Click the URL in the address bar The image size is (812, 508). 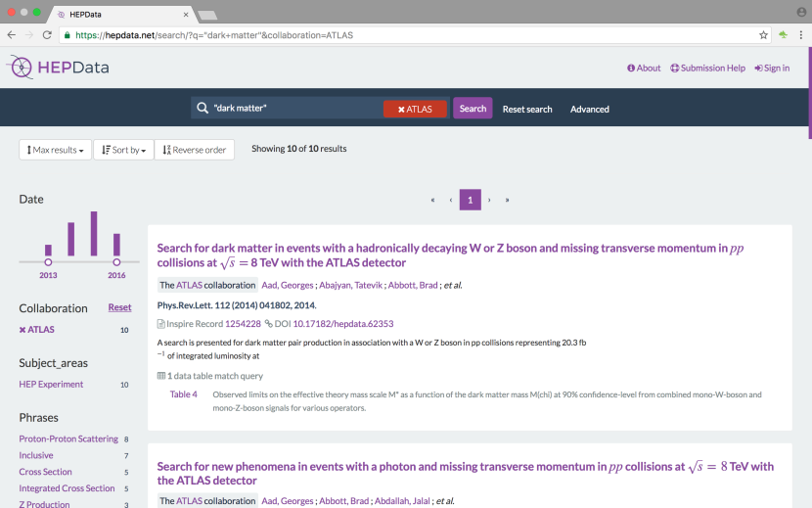[x=214, y=35]
